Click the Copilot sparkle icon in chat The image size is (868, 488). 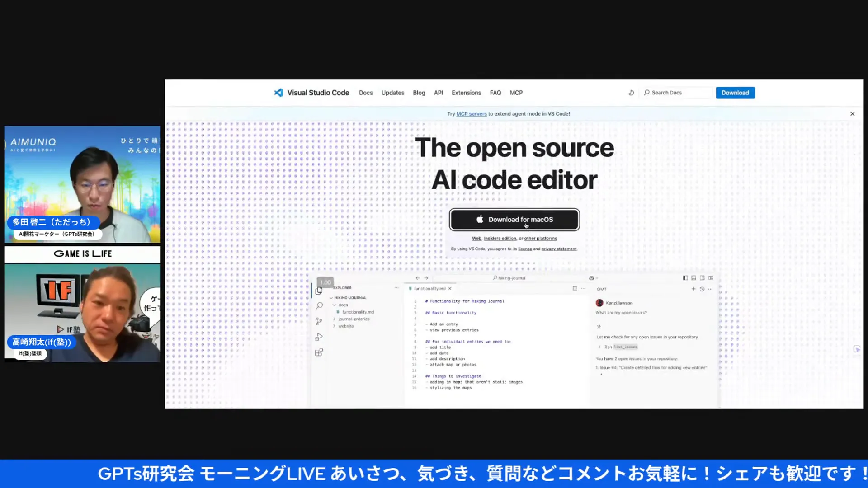599,327
